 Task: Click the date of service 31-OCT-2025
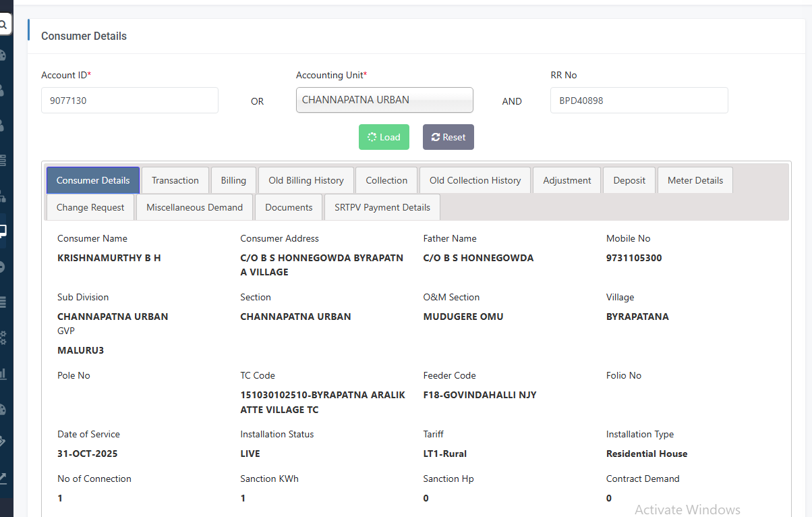(x=88, y=454)
